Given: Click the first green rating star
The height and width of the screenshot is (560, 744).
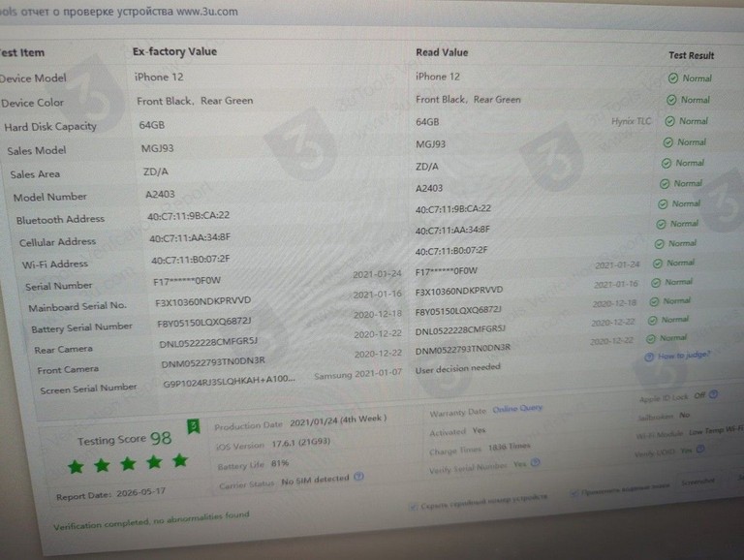Looking at the screenshot, I should coord(76,467).
